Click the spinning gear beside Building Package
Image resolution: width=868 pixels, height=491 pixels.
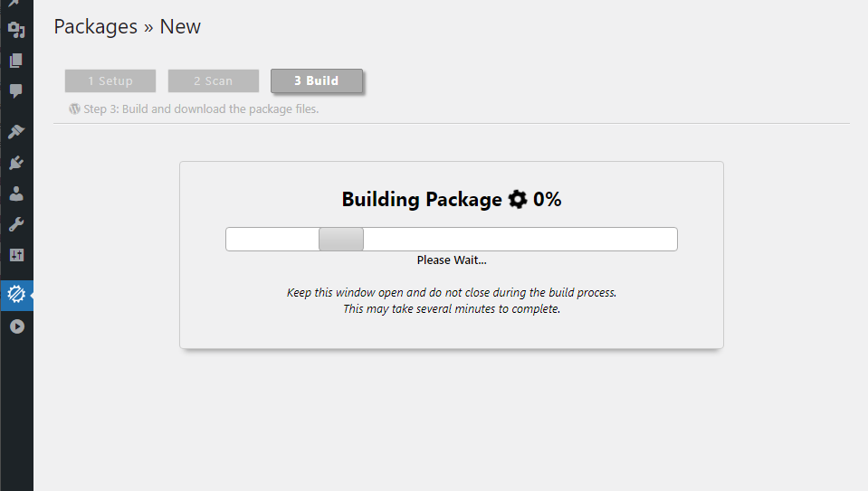[518, 200]
